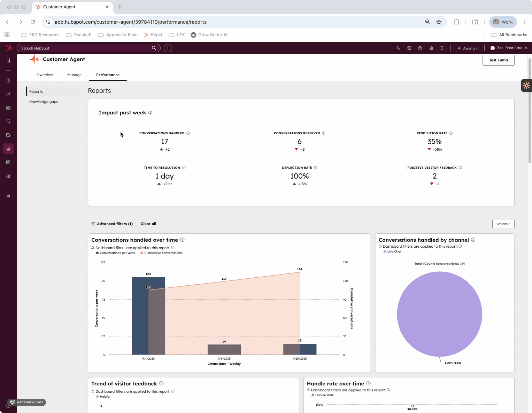This screenshot has height=413, width=532.
Task: Click the Help question mark icon
Action: [x=420, y=48]
